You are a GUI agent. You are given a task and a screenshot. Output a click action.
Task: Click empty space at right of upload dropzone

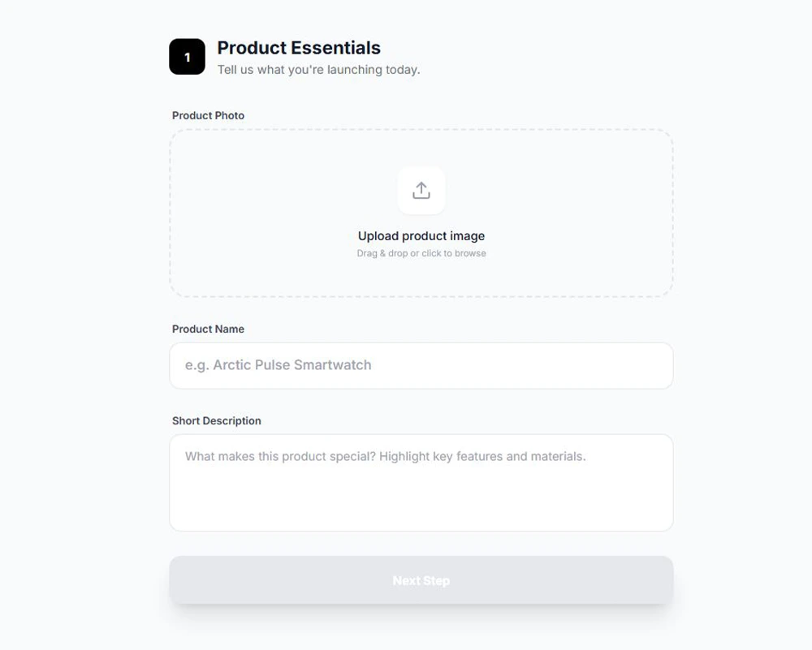point(601,213)
